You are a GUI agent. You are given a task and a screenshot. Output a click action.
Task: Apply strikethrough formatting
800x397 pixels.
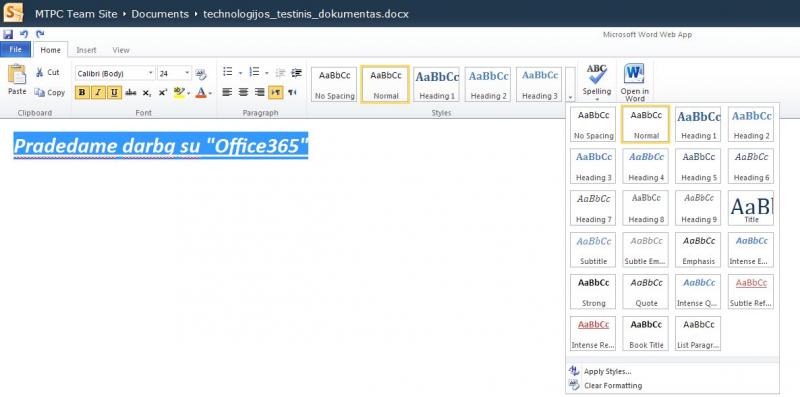click(131, 92)
